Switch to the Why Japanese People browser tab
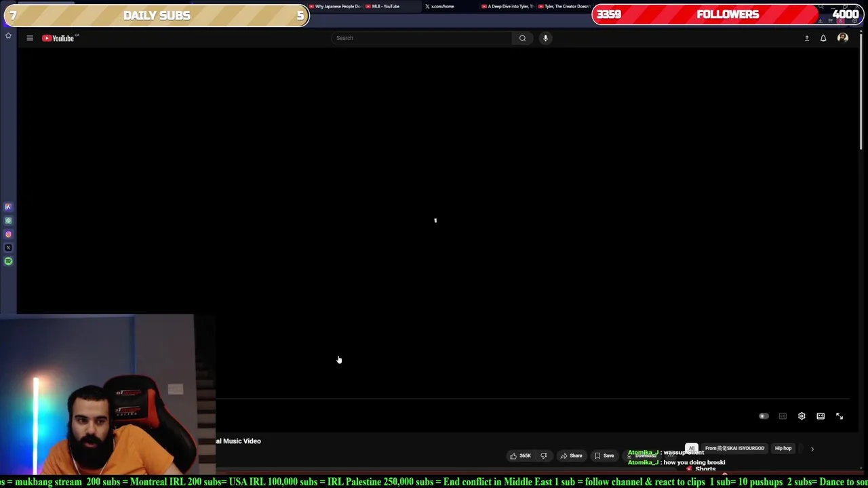The image size is (868, 488). [x=336, y=6]
